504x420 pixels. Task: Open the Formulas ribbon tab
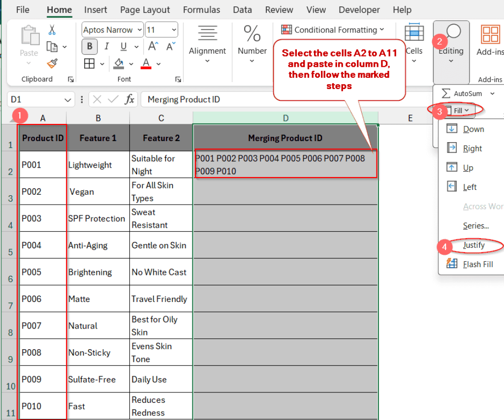[201, 10]
